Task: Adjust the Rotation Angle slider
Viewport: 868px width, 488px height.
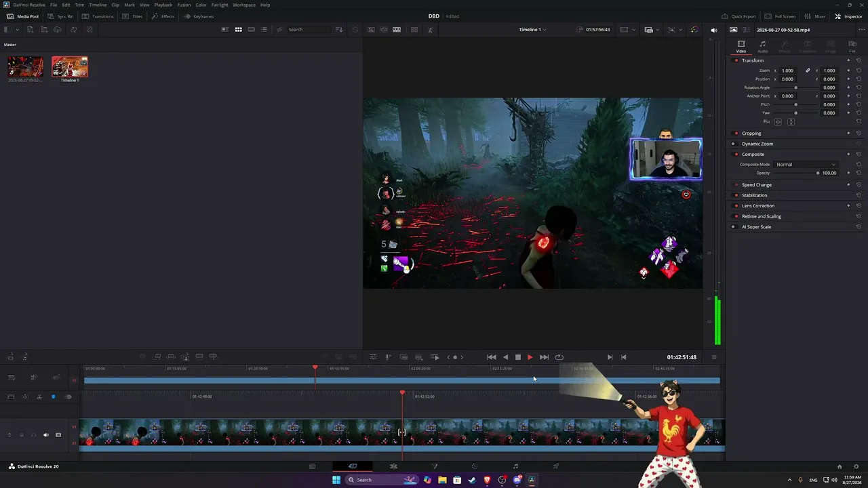Action: pyautogui.click(x=796, y=87)
